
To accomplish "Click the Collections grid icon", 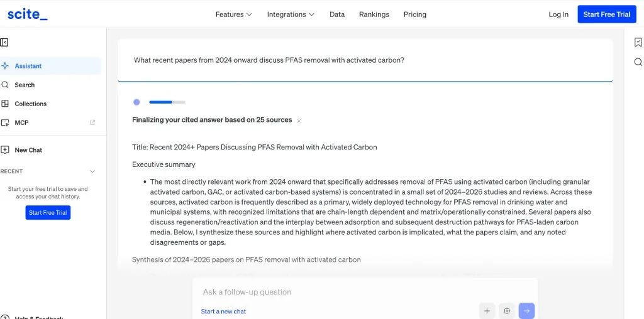I will pos(5,104).
